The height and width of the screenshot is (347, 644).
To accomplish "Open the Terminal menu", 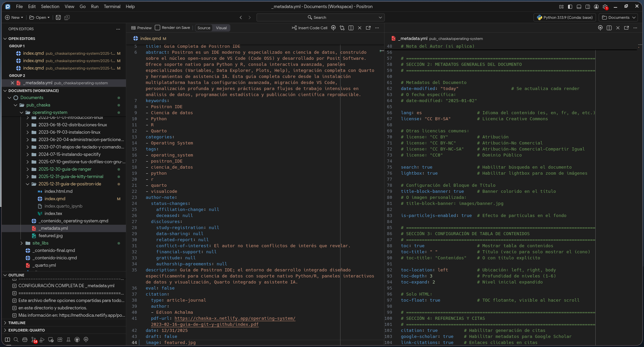I will [x=112, y=6].
